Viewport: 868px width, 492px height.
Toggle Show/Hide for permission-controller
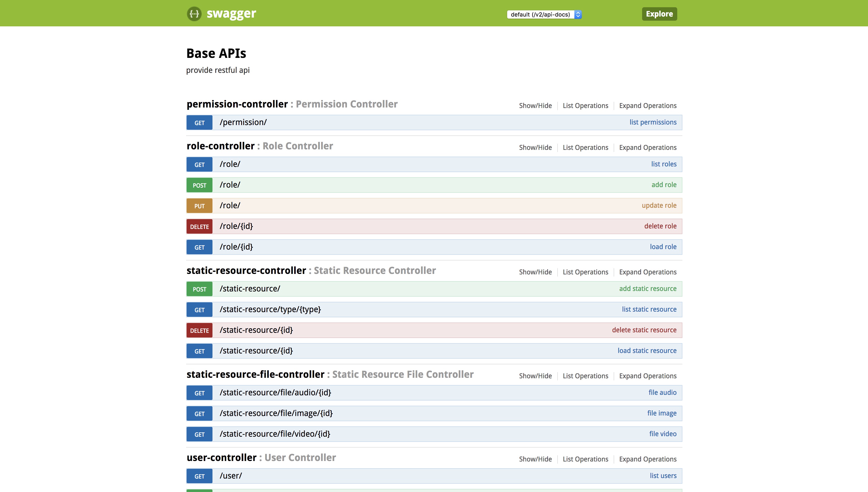point(535,106)
